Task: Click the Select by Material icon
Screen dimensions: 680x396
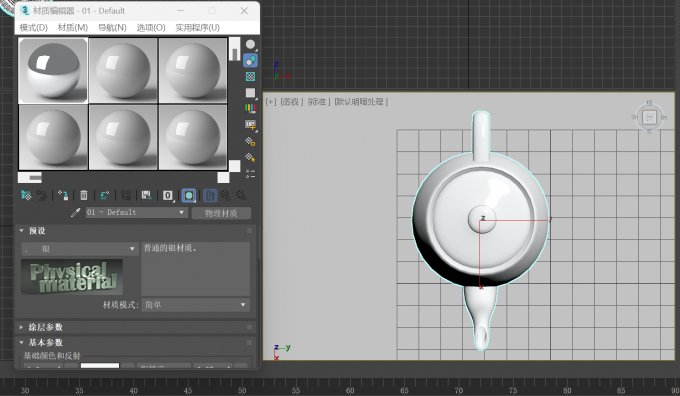Action: click(x=250, y=157)
